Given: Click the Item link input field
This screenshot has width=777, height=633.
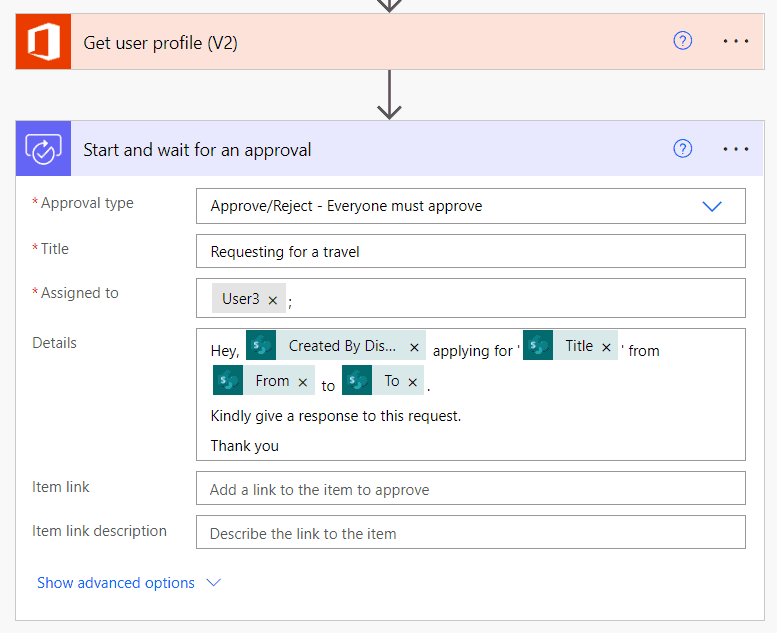Looking at the screenshot, I should click(471, 488).
